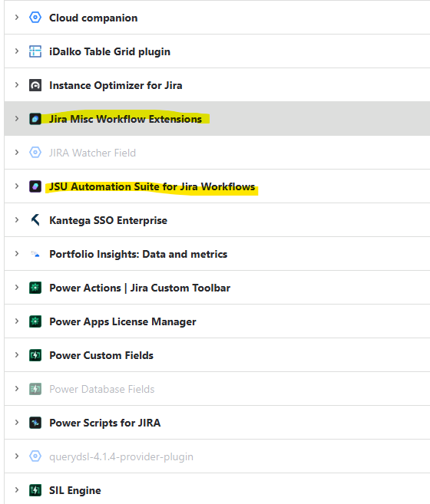Select 'Power Actions | Jira Custom Toolbar' text
The image size is (430, 504).
click(140, 288)
